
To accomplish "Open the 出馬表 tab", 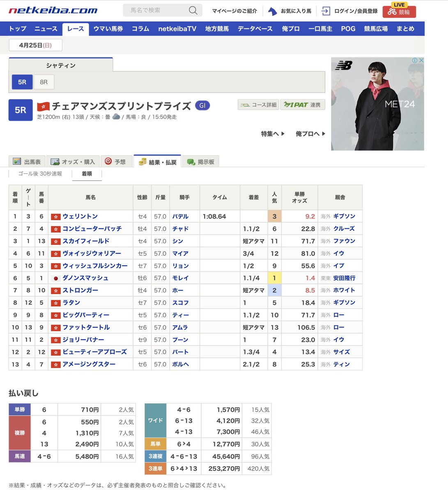I will click(x=27, y=162).
